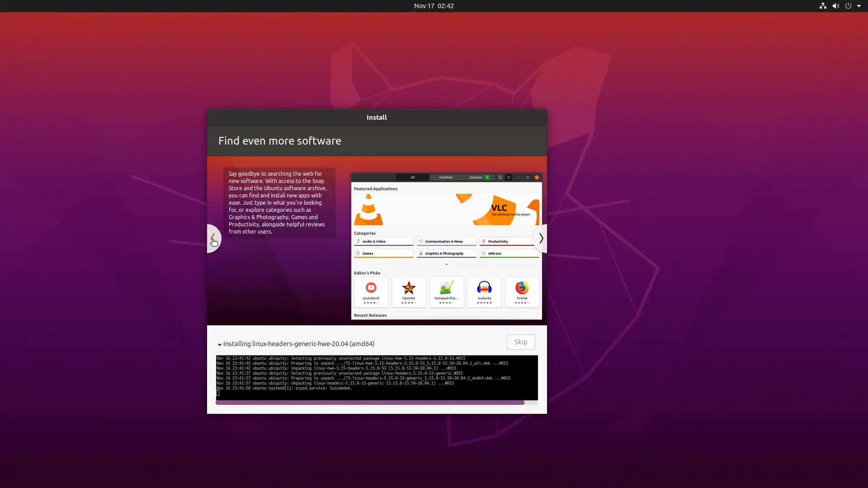This screenshot has height=488, width=868.
Task: Go to the previous slideshow slide
Action: pyautogui.click(x=213, y=238)
